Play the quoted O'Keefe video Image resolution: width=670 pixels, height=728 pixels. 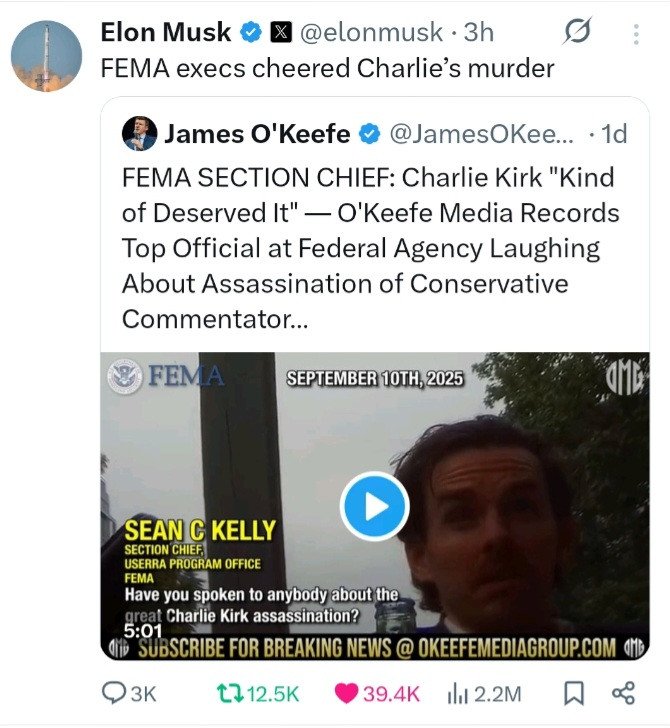point(374,506)
